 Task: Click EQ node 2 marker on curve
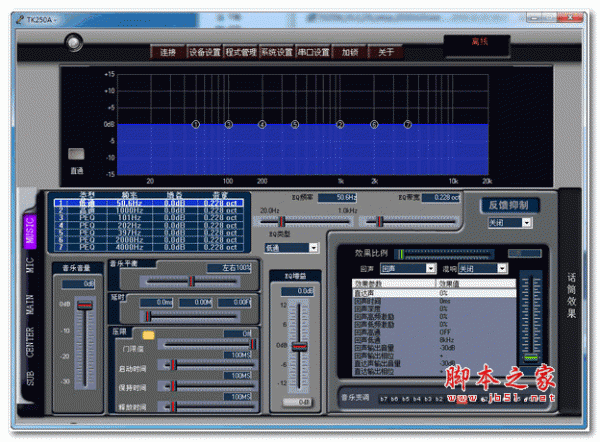pyautogui.click(x=229, y=125)
